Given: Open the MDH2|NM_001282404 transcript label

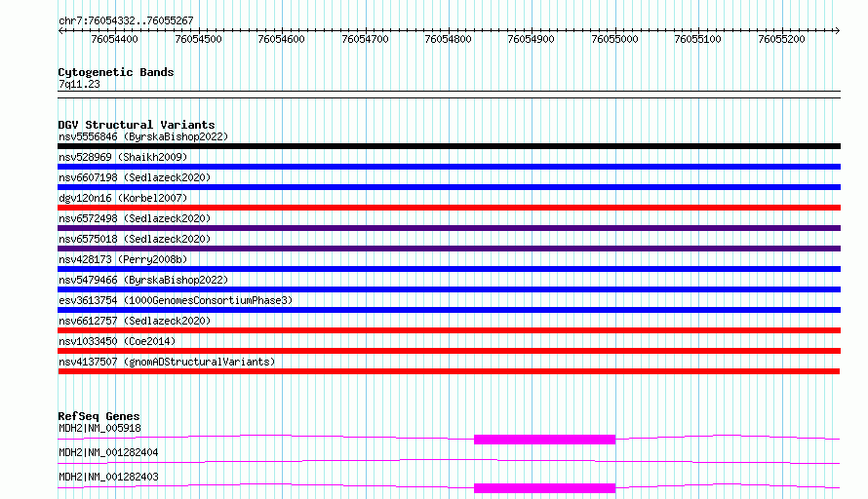Looking at the screenshot, I should (x=108, y=452).
